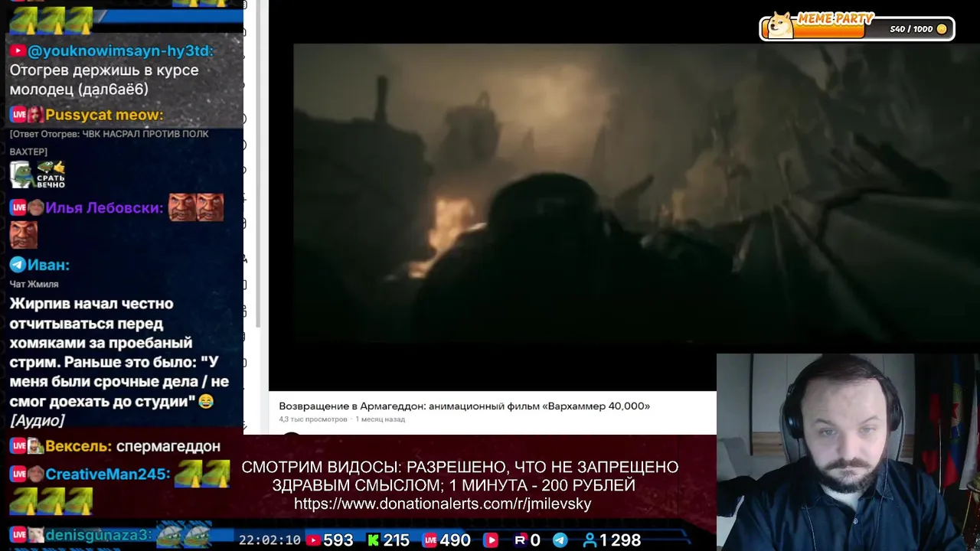Click the LIVE badge beside denisgunaza3
Image resolution: width=980 pixels, height=551 pixels.
point(18,535)
